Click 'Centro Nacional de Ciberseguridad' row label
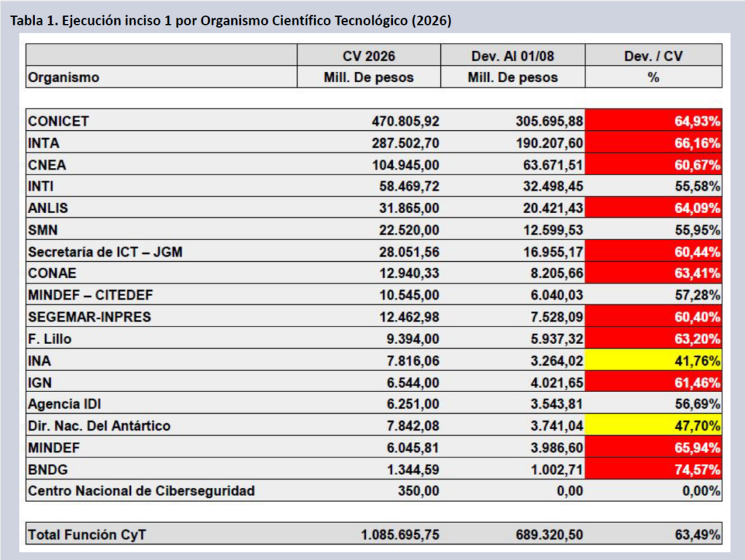This screenshot has height=560, width=745. pos(142,491)
